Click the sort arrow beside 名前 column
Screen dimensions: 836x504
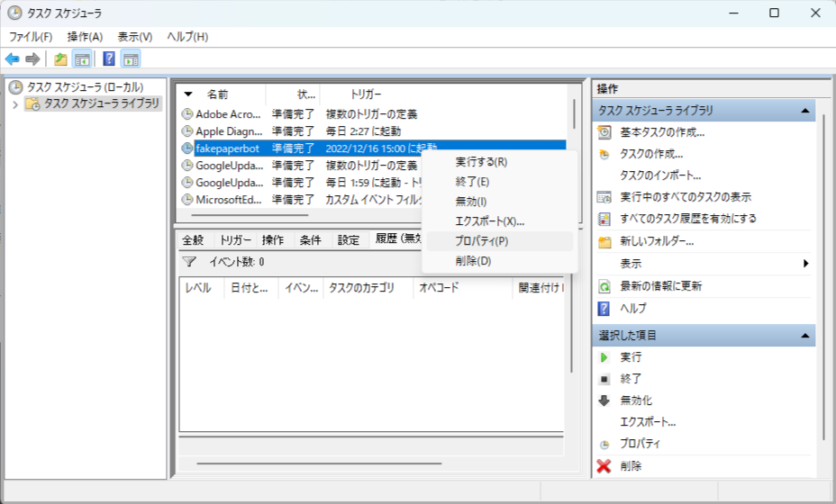click(188, 94)
